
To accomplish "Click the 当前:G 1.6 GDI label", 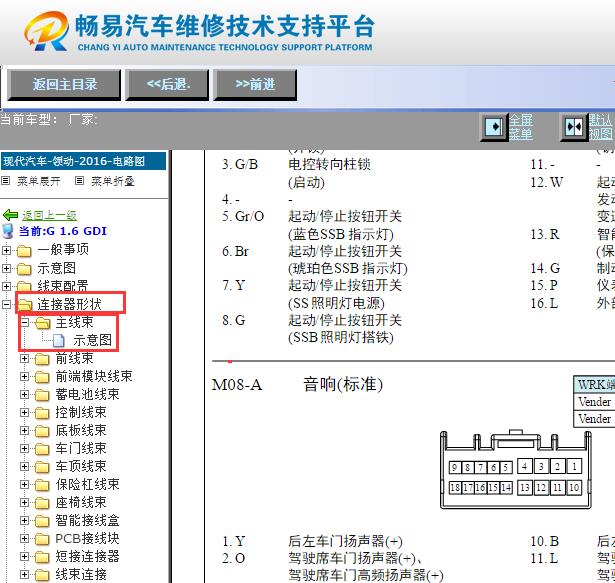I will coord(63,231).
